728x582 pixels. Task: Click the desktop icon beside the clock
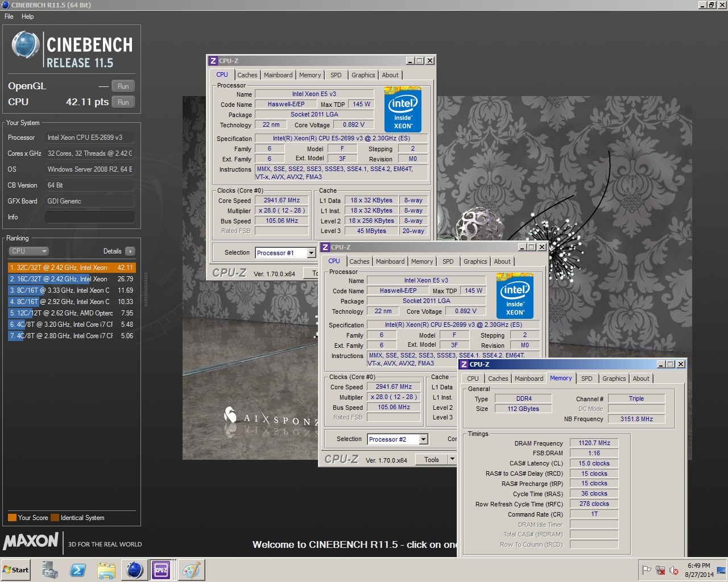[721, 570]
